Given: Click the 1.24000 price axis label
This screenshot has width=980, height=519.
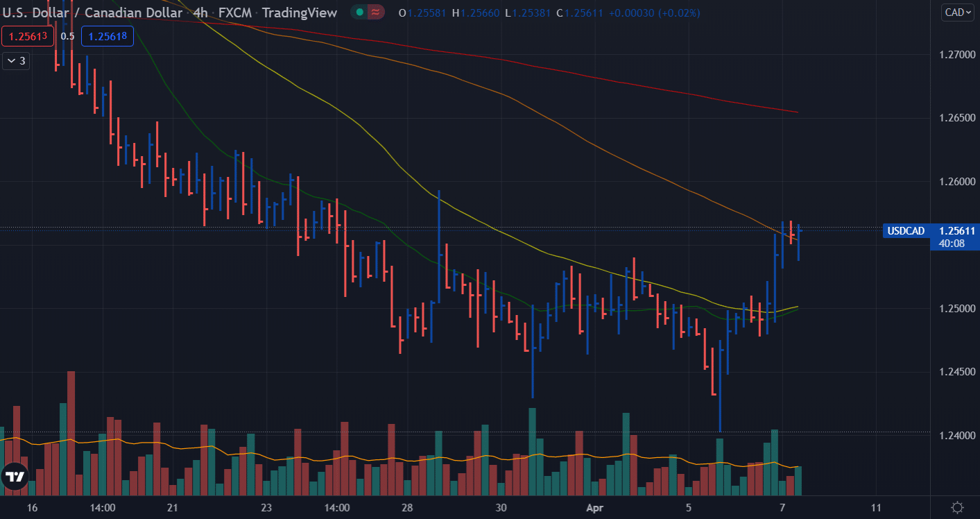Looking at the screenshot, I should 957,435.
